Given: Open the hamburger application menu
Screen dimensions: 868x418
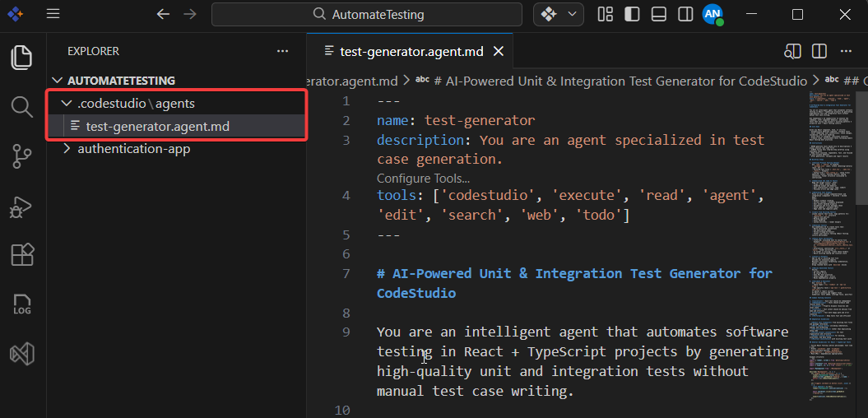Looking at the screenshot, I should click(x=53, y=14).
